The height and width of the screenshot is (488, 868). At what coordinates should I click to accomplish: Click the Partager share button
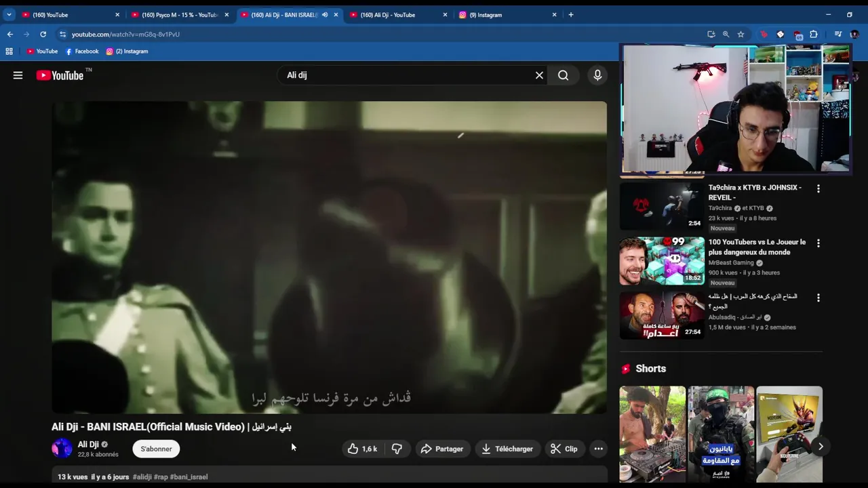point(441,449)
